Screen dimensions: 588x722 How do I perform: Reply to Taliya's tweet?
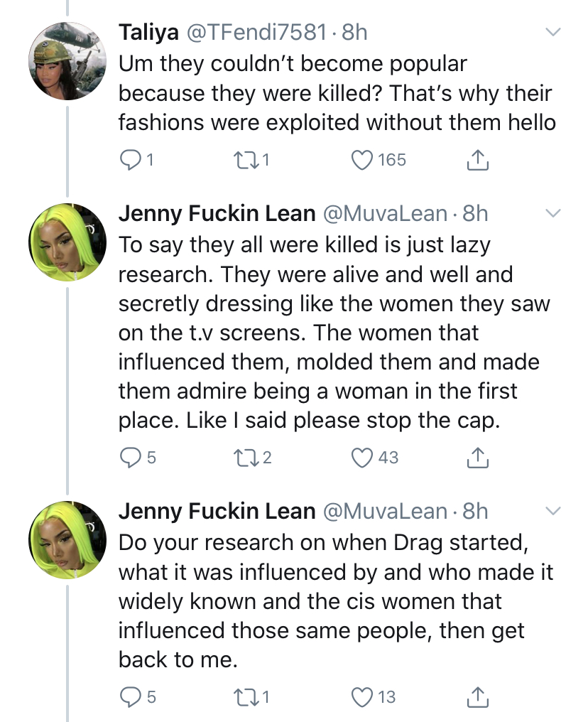[130, 160]
